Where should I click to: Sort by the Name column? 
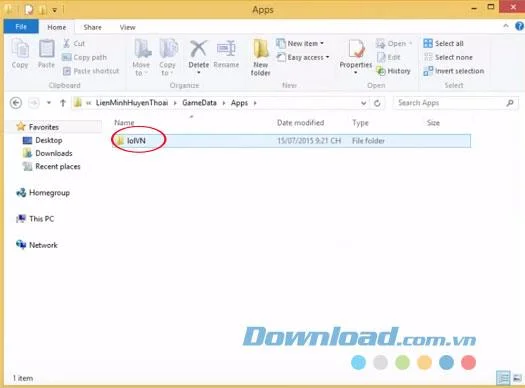(124, 123)
